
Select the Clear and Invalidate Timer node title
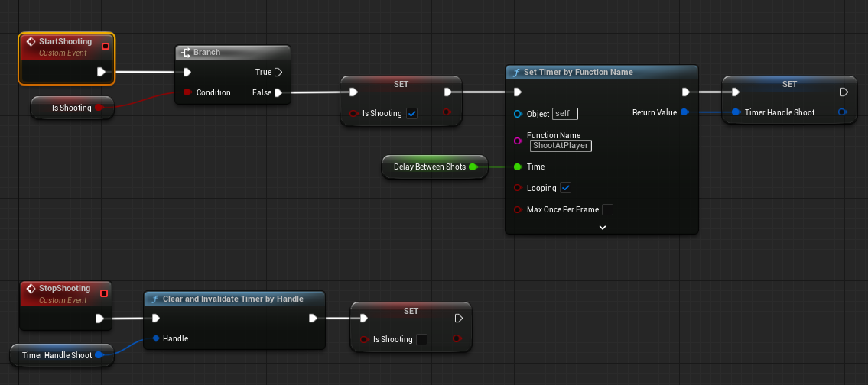[x=232, y=299]
